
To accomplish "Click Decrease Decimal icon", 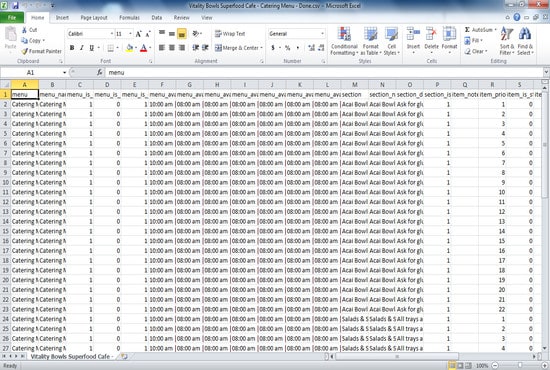I will [321, 48].
